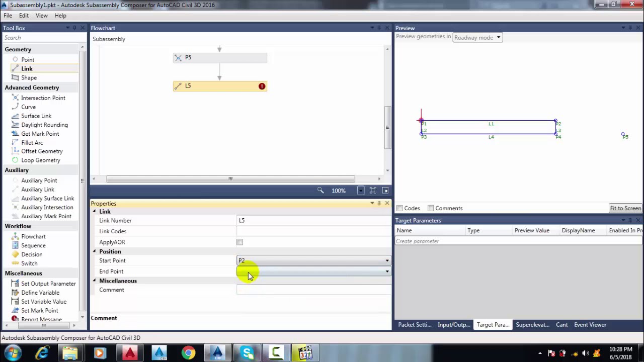Open Chrome from the taskbar

pos(188,353)
